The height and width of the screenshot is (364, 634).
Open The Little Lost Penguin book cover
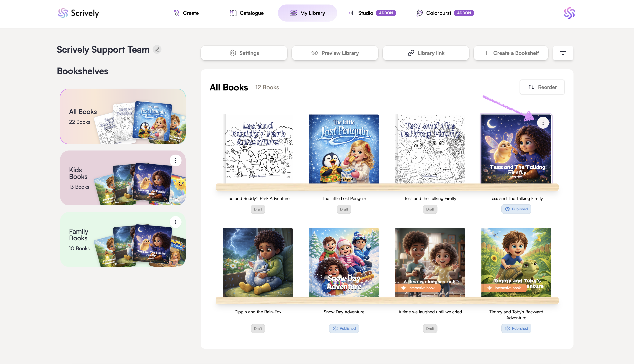tap(344, 149)
